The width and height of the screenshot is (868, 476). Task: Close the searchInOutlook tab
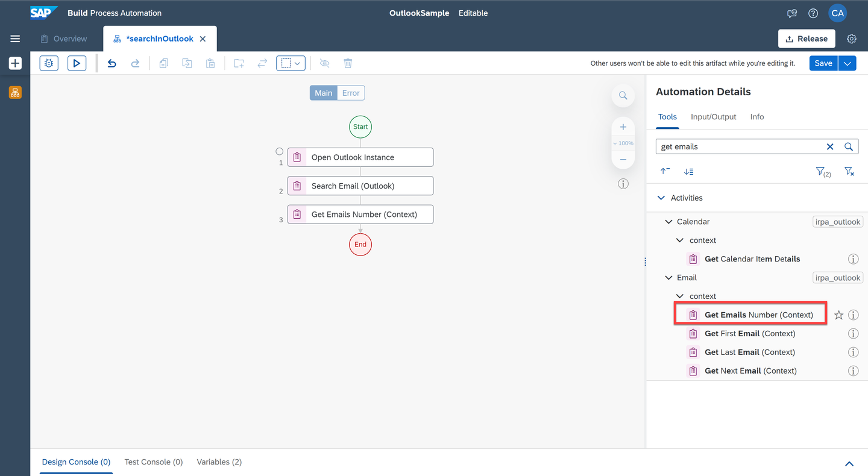[203, 39]
